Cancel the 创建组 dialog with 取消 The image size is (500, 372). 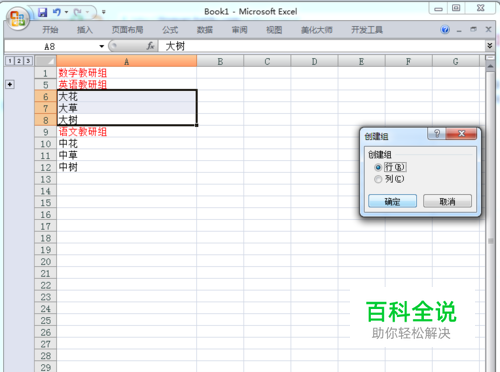[x=447, y=201]
